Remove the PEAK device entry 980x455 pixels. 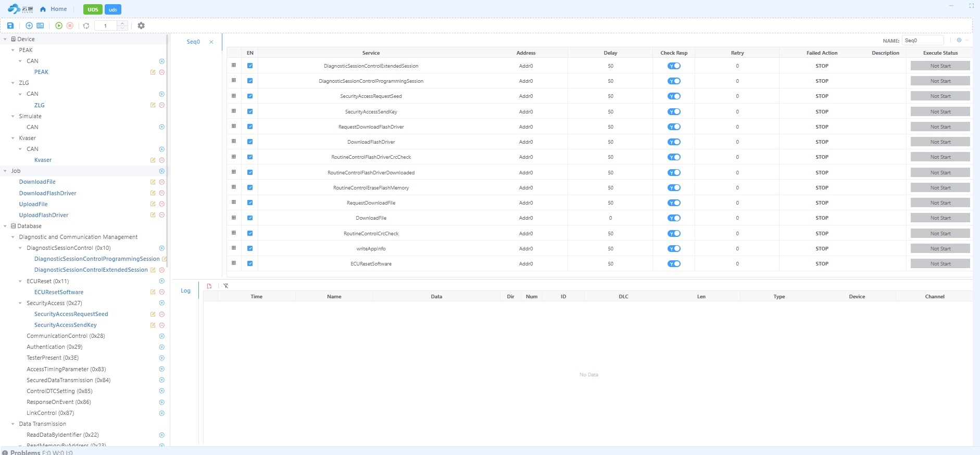(162, 72)
